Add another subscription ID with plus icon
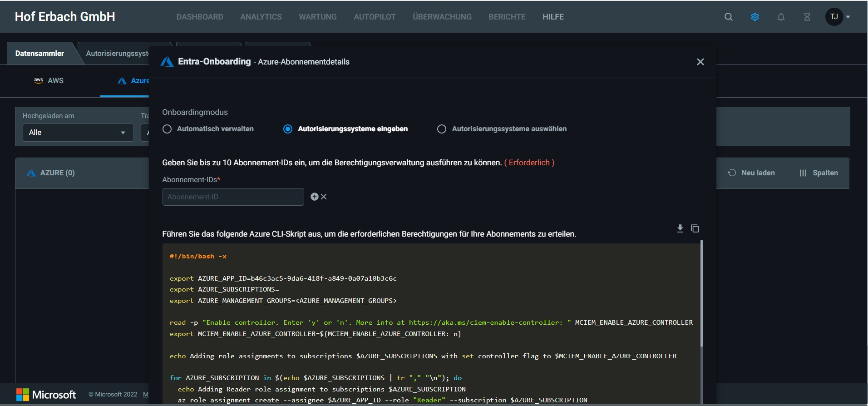This screenshot has height=406, width=868. 314,197
